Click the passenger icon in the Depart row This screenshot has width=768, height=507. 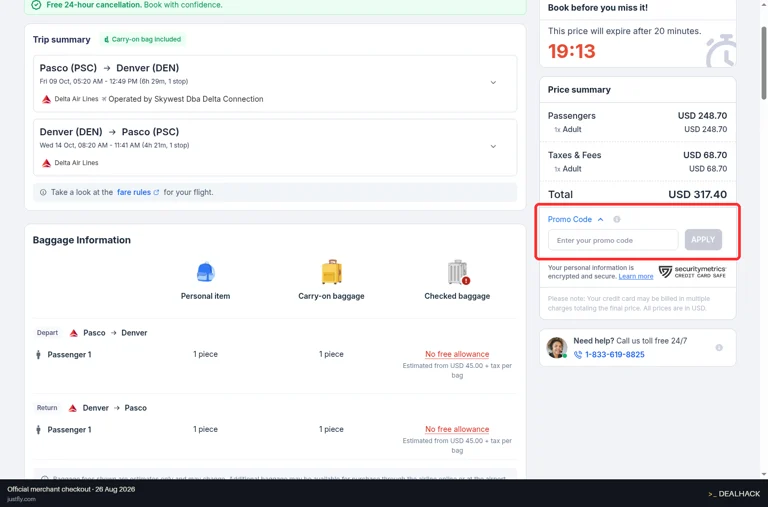point(38,355)
